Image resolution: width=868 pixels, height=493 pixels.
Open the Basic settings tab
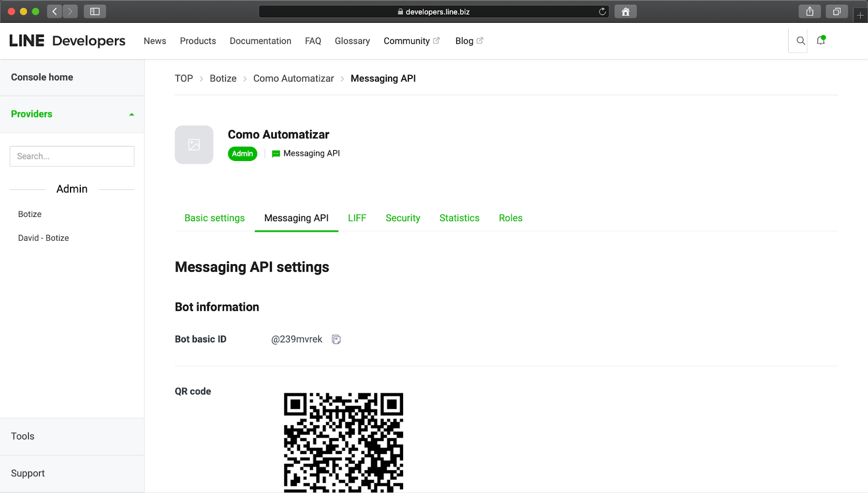[x=214, y=218]
